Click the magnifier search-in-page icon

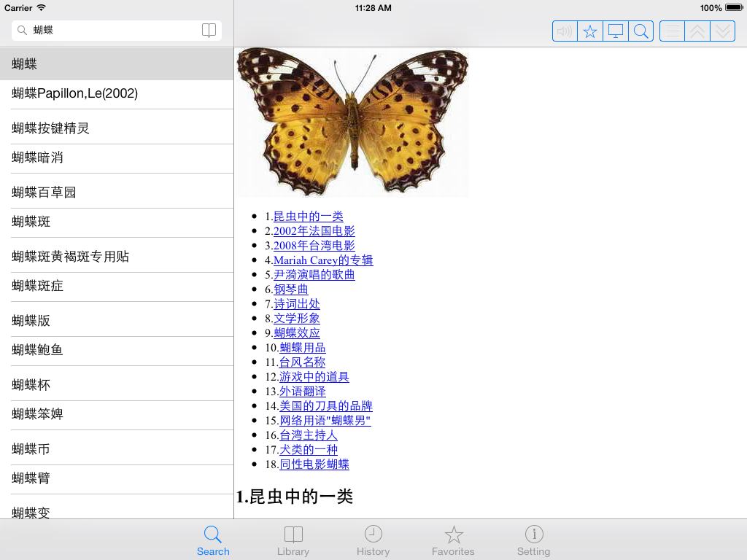641,31
